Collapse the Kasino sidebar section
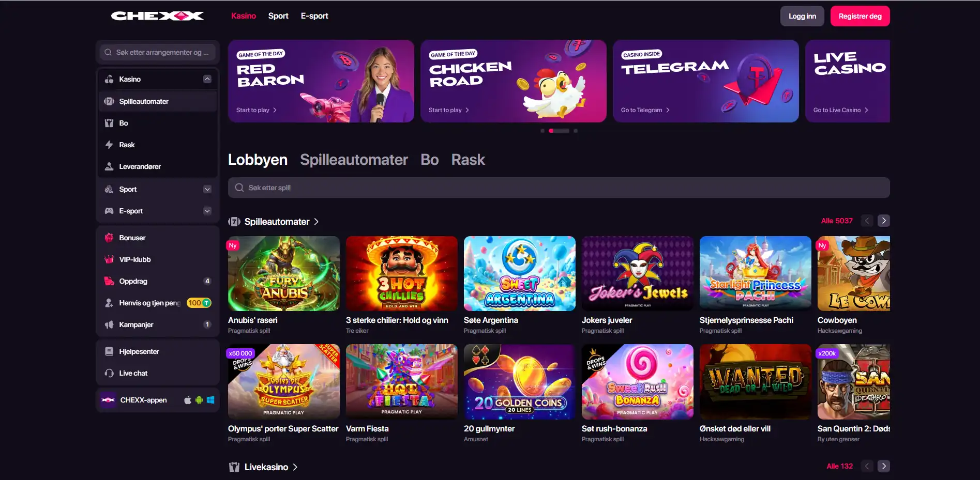The height and width of the screenshot is (480, 980). 207,79
